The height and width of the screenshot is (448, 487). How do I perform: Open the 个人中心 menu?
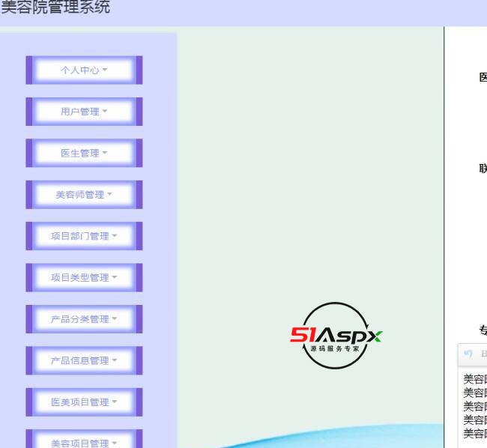click(84, 70)
